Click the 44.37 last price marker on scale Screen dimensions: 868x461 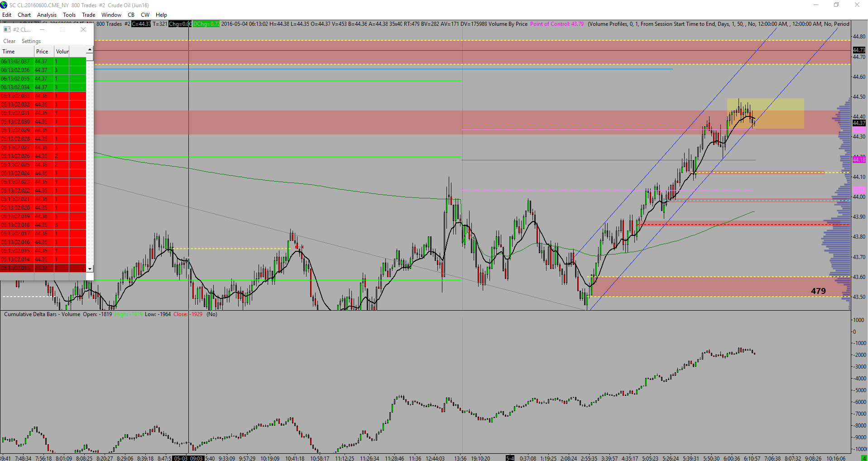(x=859, y=123)
